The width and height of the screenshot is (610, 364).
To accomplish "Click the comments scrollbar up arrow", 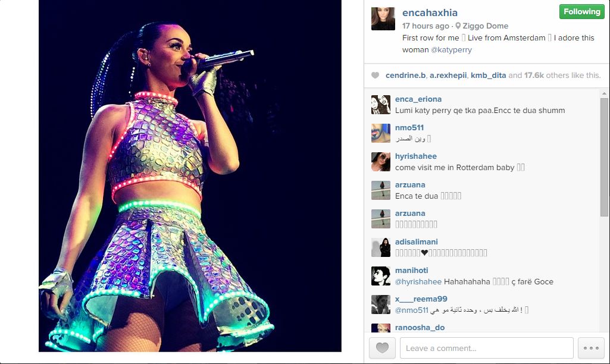I will pos(604,93).
